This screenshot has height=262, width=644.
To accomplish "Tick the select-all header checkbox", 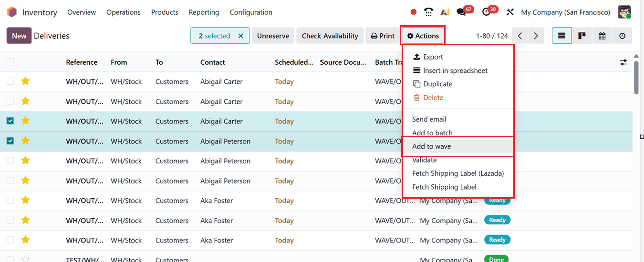I will [x=10, y=62].
